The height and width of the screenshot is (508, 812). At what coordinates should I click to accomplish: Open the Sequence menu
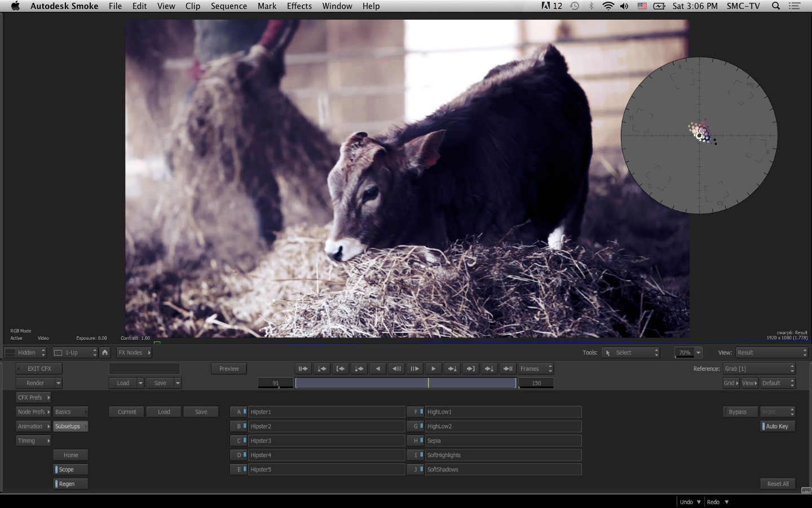coord(228,6)
